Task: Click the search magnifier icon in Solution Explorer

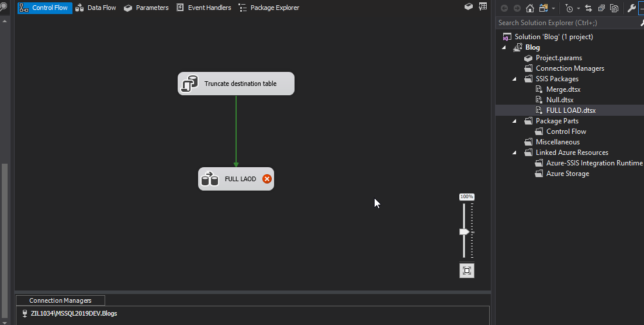Action: click(642, 23)
